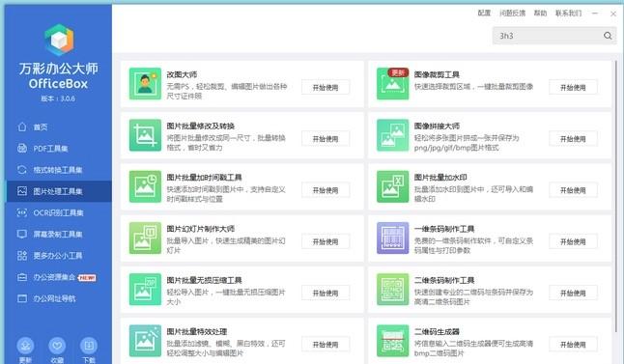Launch 图片批量加水印 via 开始使用
This screenshot has width=624, height=364.
point(573,190)
